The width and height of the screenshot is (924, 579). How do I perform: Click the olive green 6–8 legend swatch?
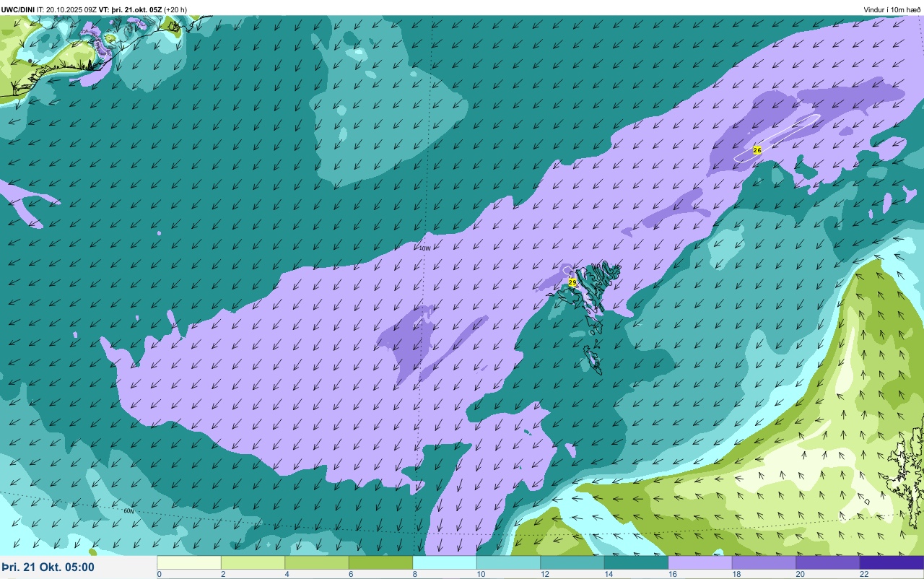380,562
